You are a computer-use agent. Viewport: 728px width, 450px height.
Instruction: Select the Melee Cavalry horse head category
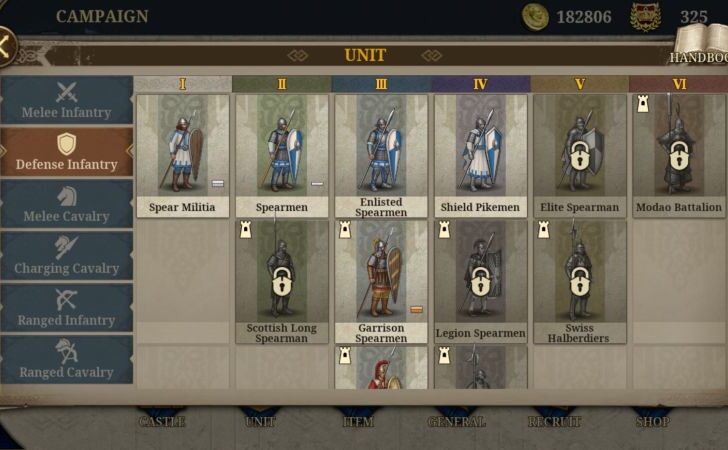66,204
